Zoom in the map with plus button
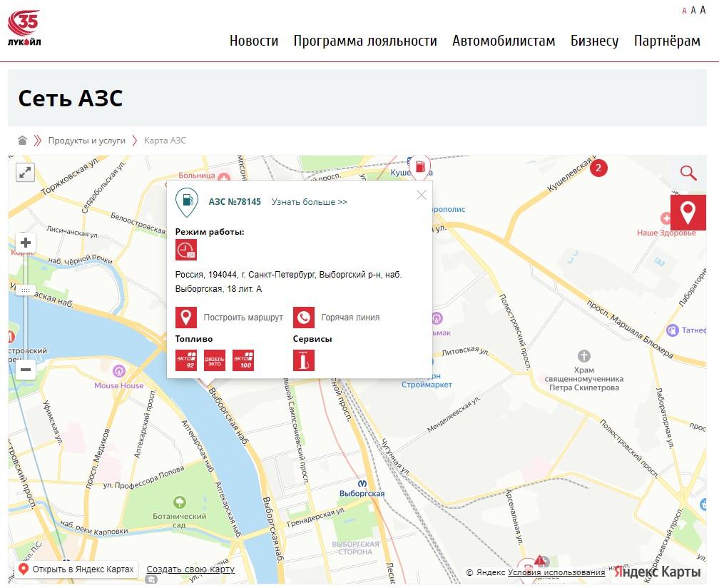Screen dimensions: 719x588 coord(26,243)
